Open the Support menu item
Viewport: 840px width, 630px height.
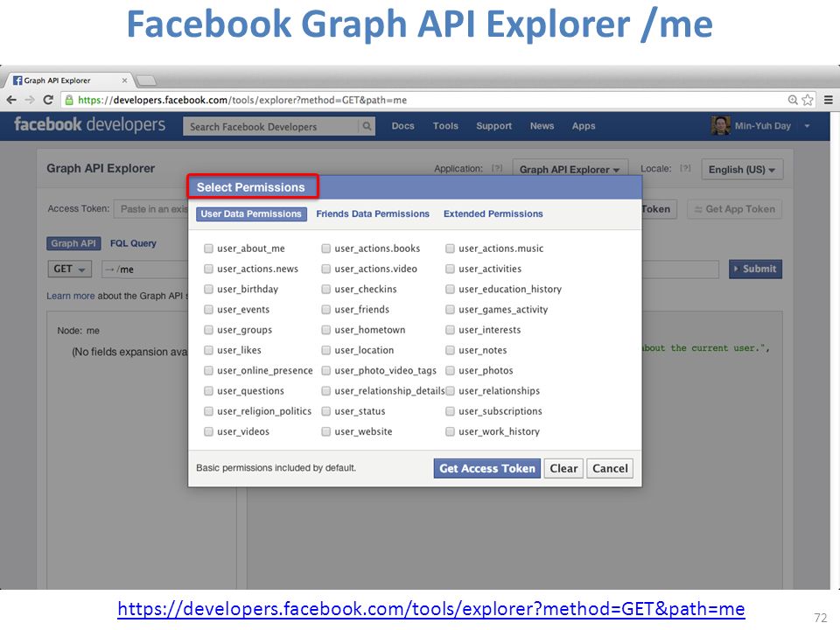pyautogui.click(x=493, y=126)
